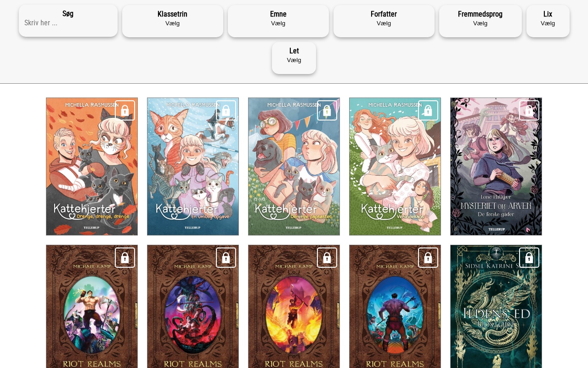Open the second Riot Realms book cover
Image resolution: width=588 pixels, height=368 pixels.
click(193, 306)
